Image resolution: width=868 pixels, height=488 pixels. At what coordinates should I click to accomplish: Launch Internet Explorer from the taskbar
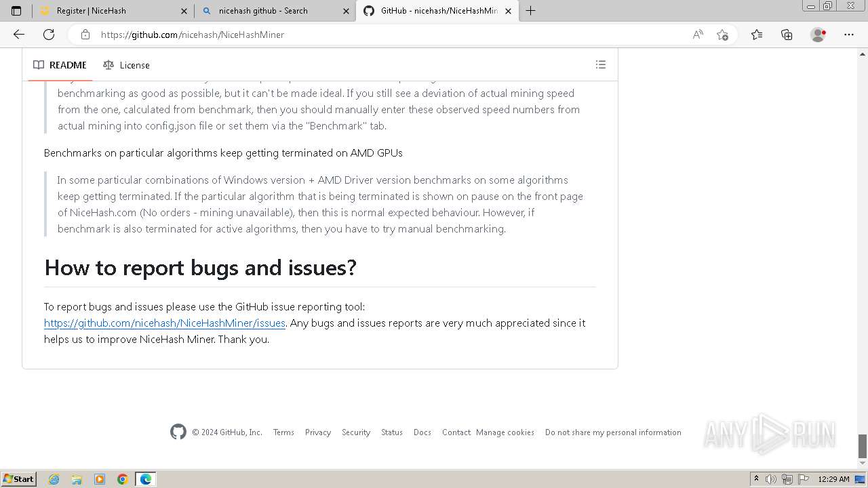tap(54, 479)
